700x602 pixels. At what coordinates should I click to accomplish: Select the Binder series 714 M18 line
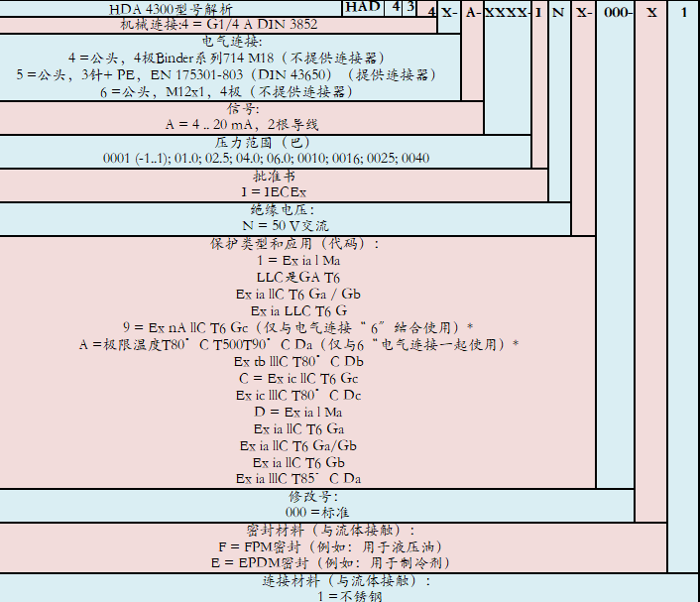[231, 58]
